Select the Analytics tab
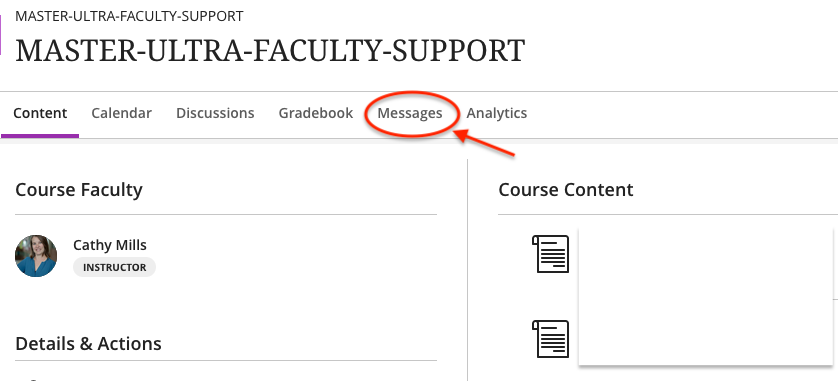838x381 pixels. (496, 113)
